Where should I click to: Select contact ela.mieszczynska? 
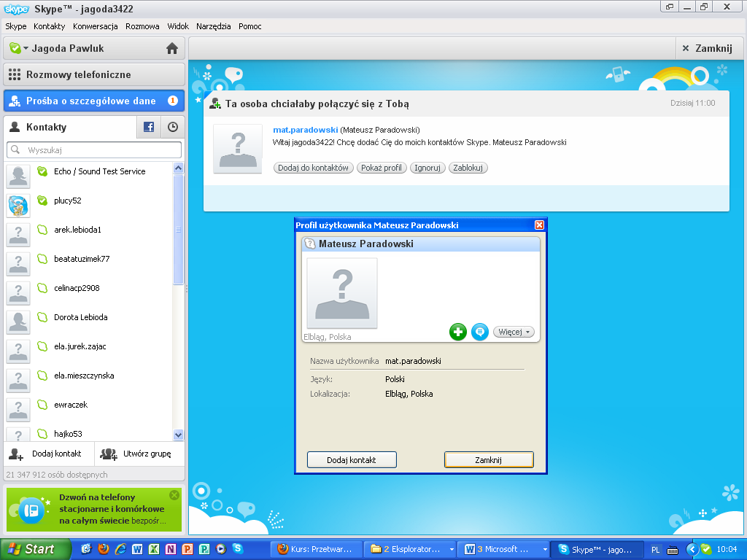[88, 379]
